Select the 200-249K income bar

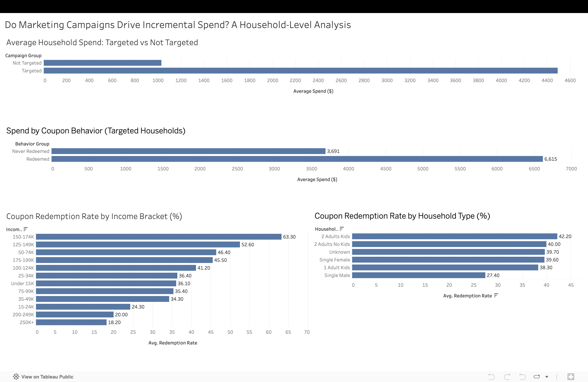pos(75,315)
